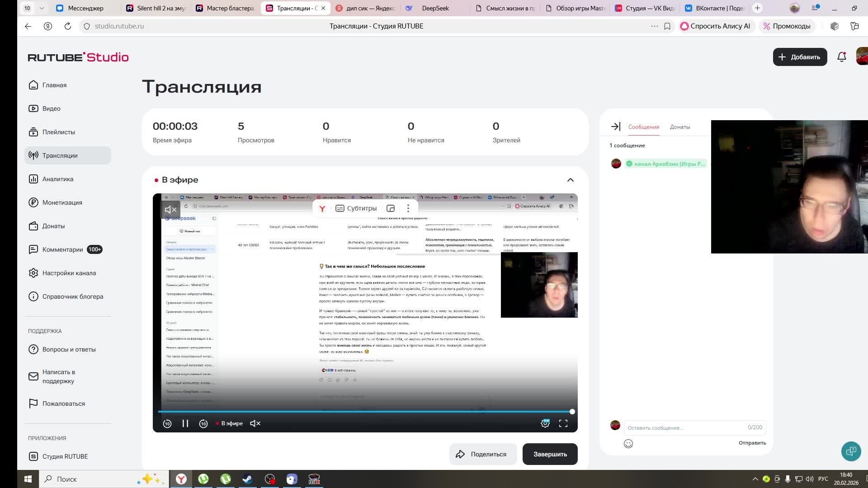The width and height of the screenshot is (868, 488).
Task: Unmute the stream player volume
Action: [x=255, y=423]
